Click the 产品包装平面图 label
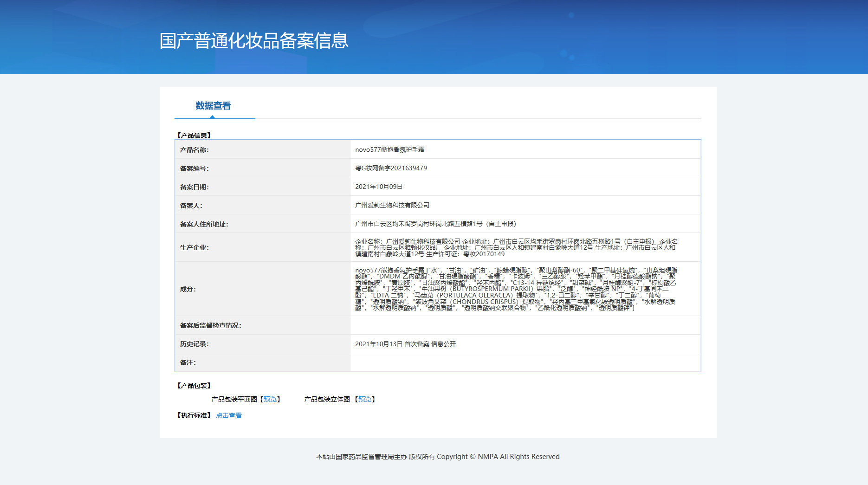This screenshot has width=868, height=485. [234, 399]
